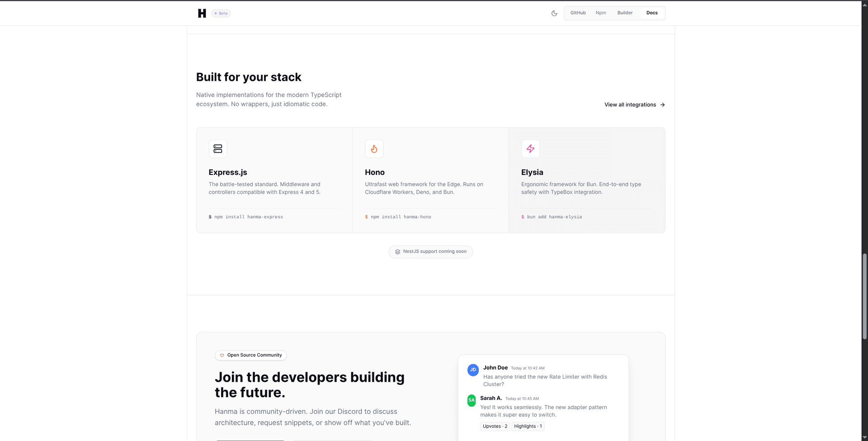Click Sarah A. SA avatar
868x441 pixels.
pos(472,400)
